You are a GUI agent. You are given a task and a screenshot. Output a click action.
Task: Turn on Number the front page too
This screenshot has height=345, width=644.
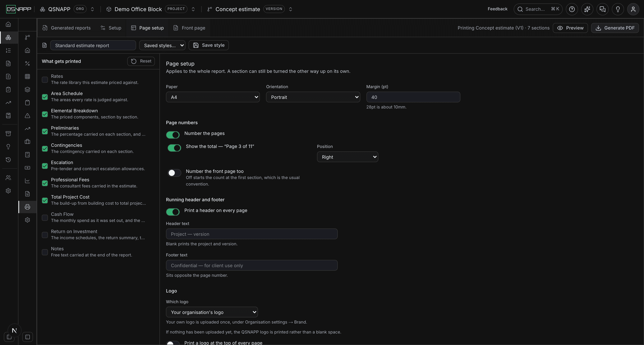coord(174,173)
